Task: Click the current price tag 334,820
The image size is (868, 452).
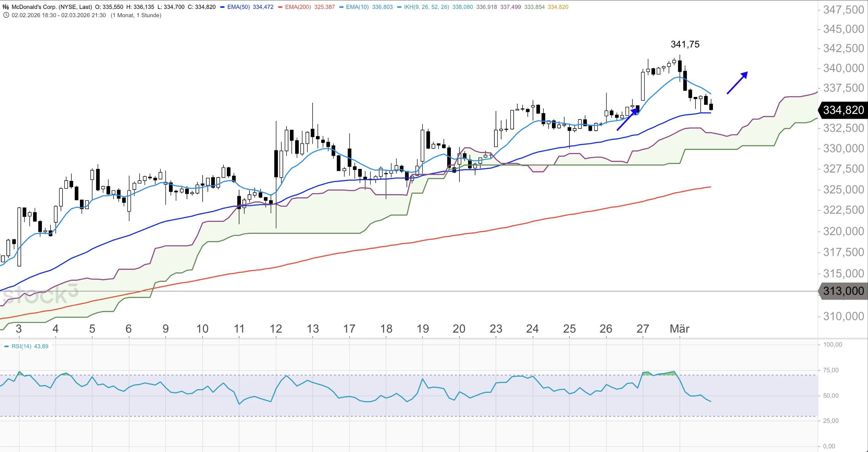Action: pos(843,110)
